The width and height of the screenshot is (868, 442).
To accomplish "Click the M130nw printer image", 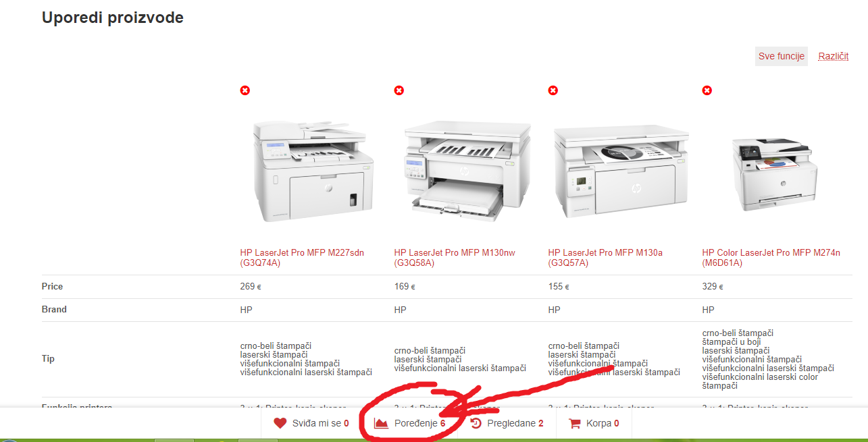I will (x=467, y=171).
